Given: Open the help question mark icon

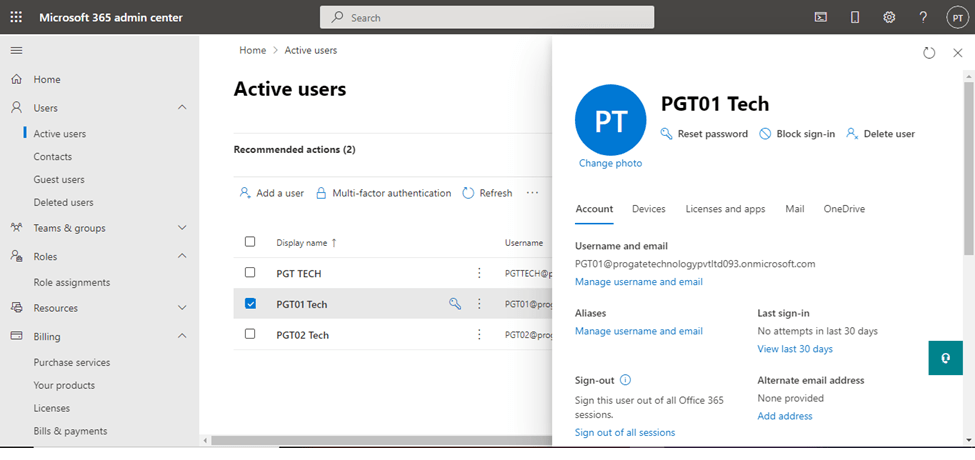Looking at the screenshot, I should tap(923, 17).
